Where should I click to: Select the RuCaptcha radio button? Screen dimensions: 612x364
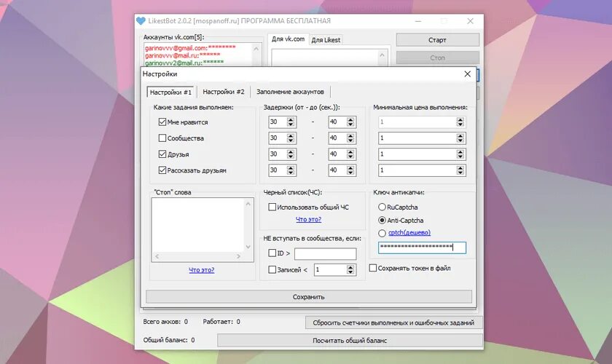point(382,207)
